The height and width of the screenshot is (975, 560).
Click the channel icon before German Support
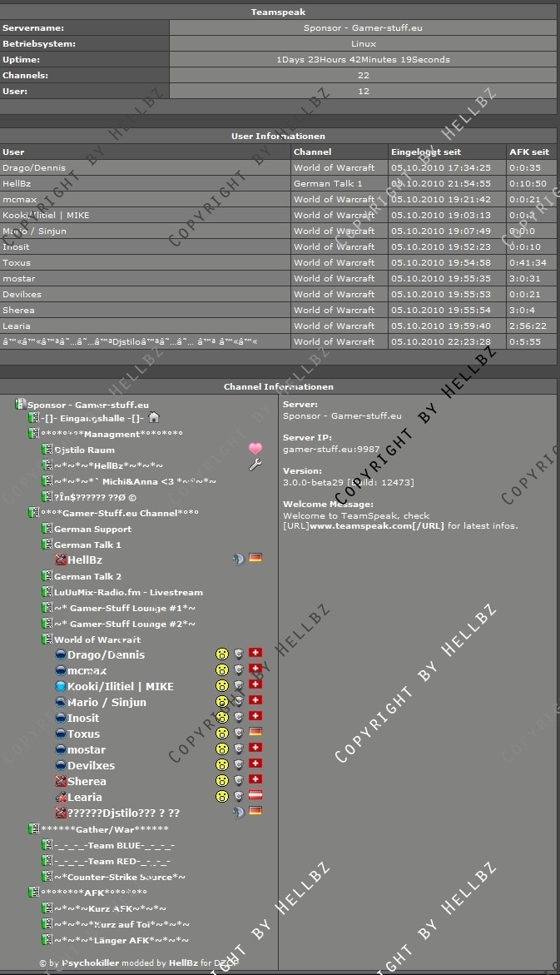47,528
